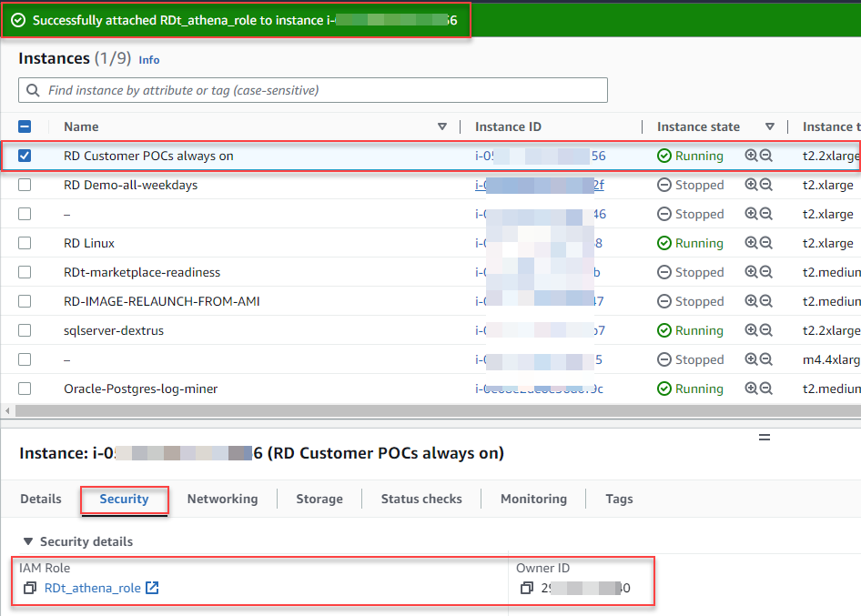Toggle the select-all instances header checkbox
The image size is (861, 616).
click(x=25, y=126)
